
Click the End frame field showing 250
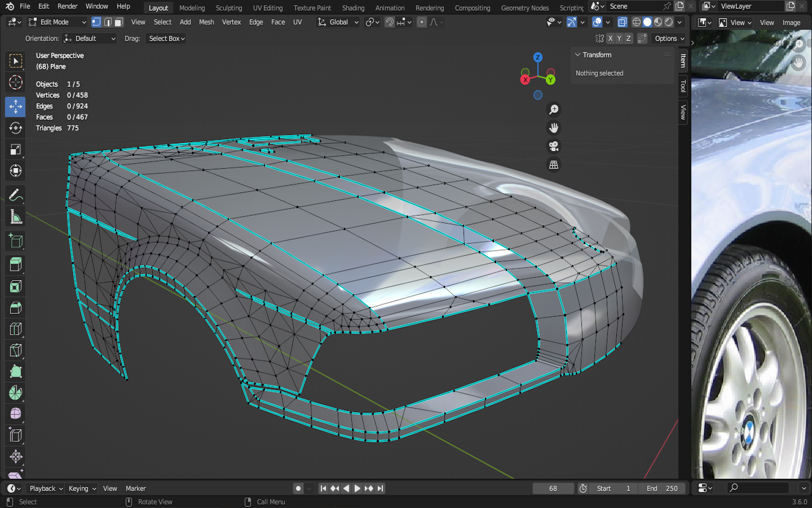point(663,488)
